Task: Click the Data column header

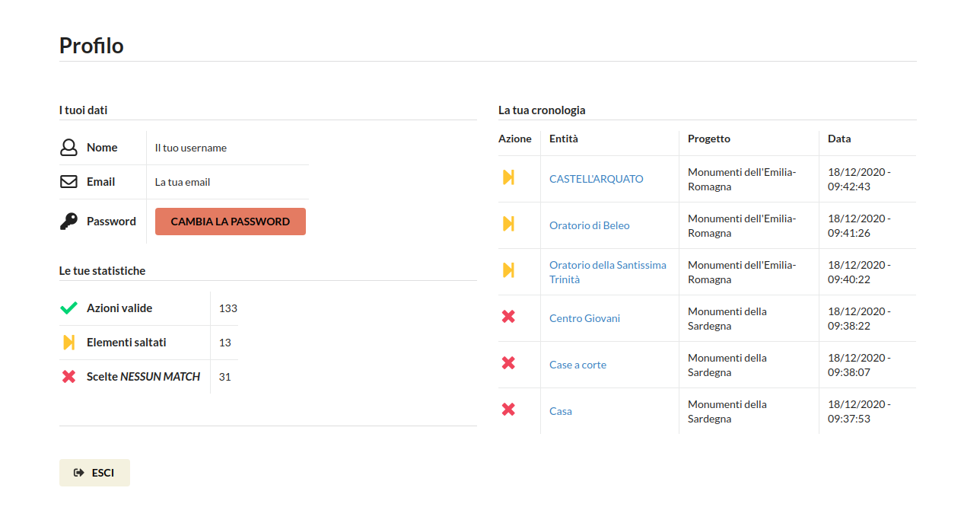Action: [x=838, y=139]
